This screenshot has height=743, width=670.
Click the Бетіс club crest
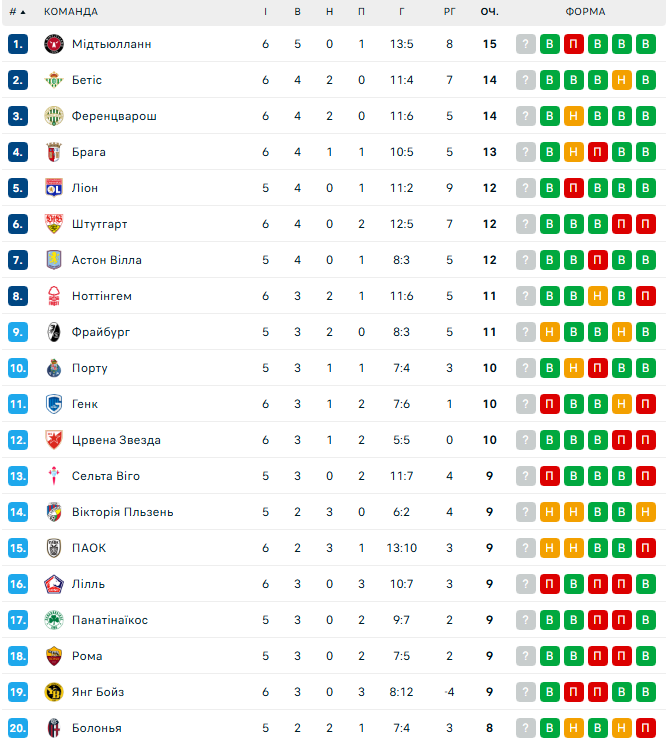[54, 80]
